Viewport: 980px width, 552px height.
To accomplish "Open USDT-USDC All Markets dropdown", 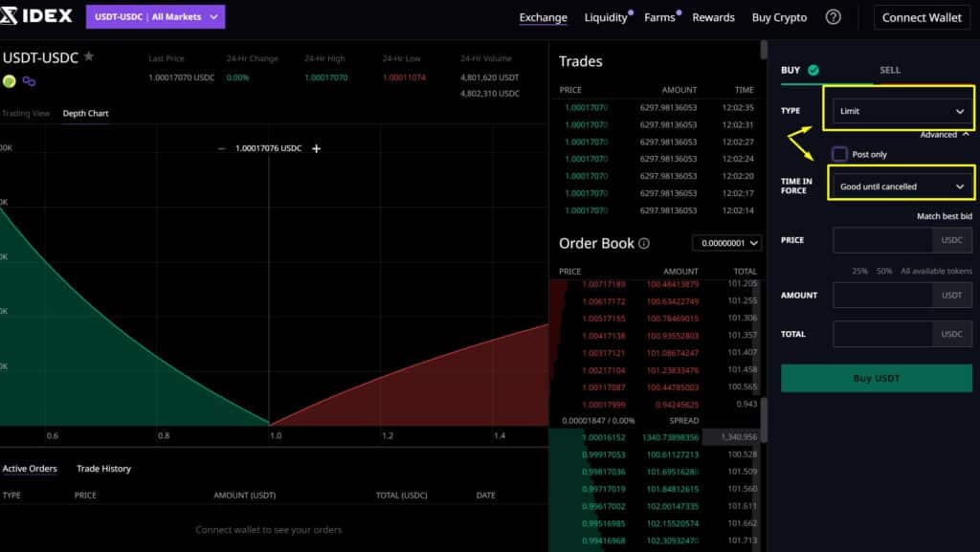I will [x=155, y=17].
